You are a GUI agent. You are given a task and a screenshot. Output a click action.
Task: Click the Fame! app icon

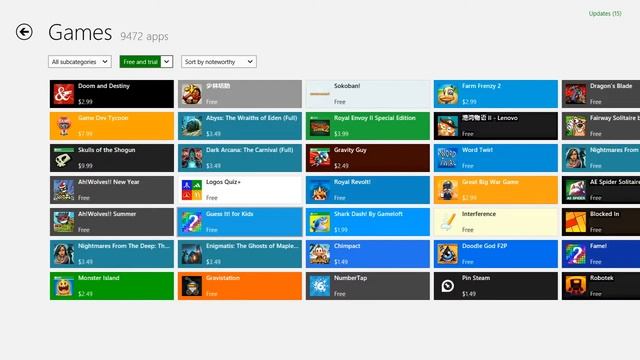coord(576,254)
